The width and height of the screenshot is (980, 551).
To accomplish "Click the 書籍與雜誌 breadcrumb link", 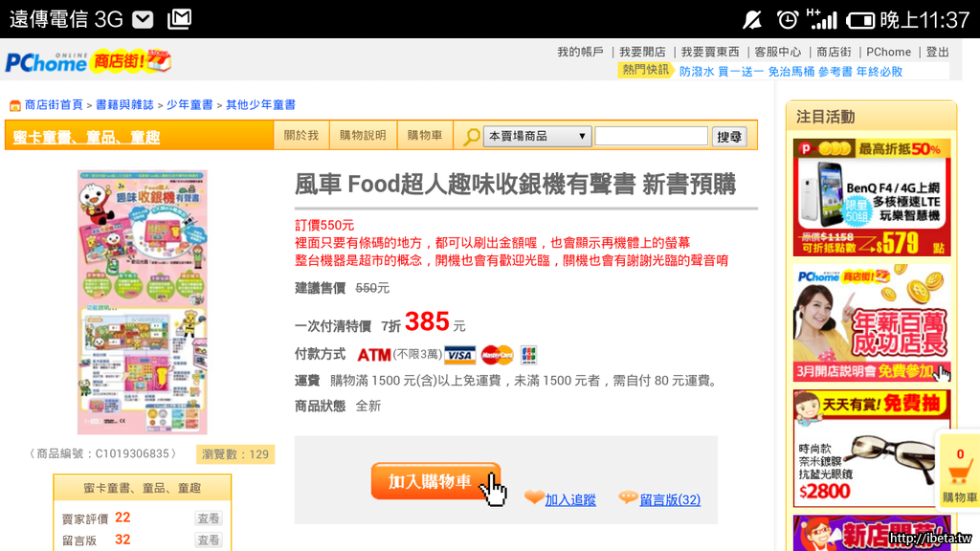I will point(124,105).
